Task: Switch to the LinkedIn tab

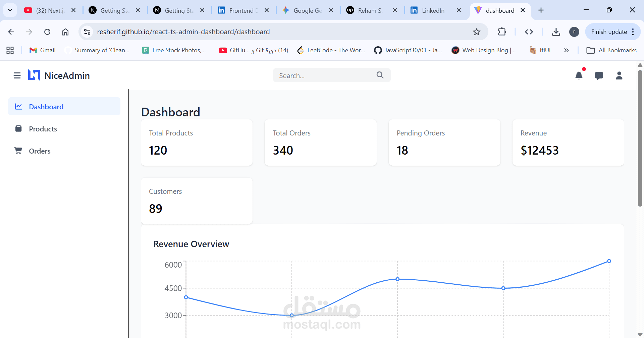Action: coord(436,10)
